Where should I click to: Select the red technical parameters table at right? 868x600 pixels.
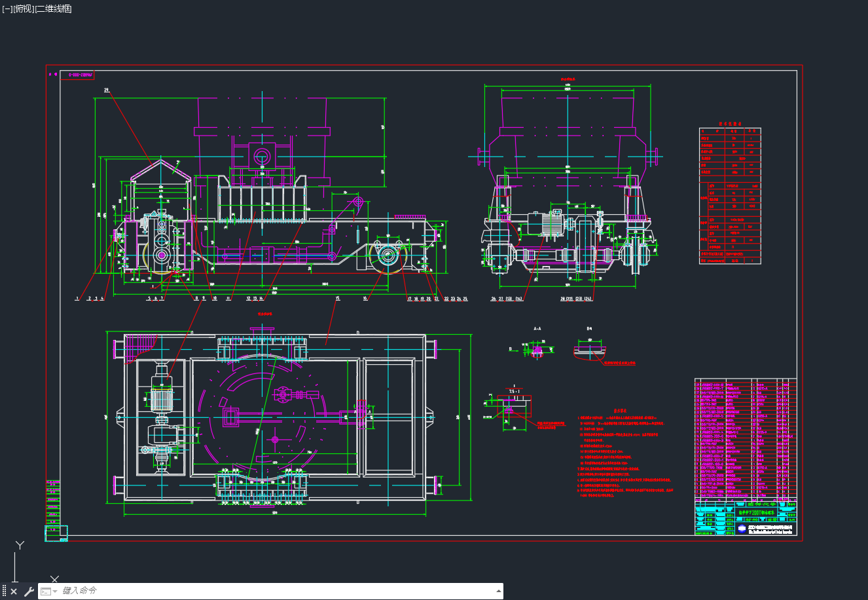[x=730, y=196]
